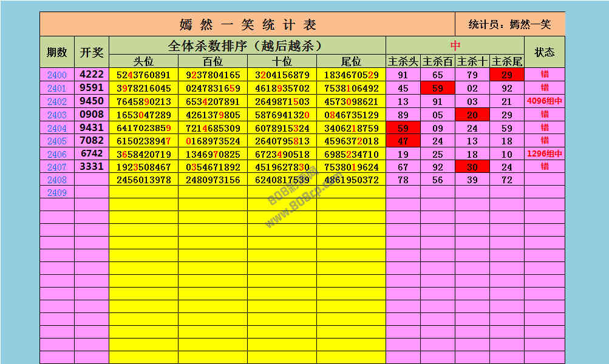Click the red 中 header cell
The image size is (609, 364).
(x=455, y=45)
